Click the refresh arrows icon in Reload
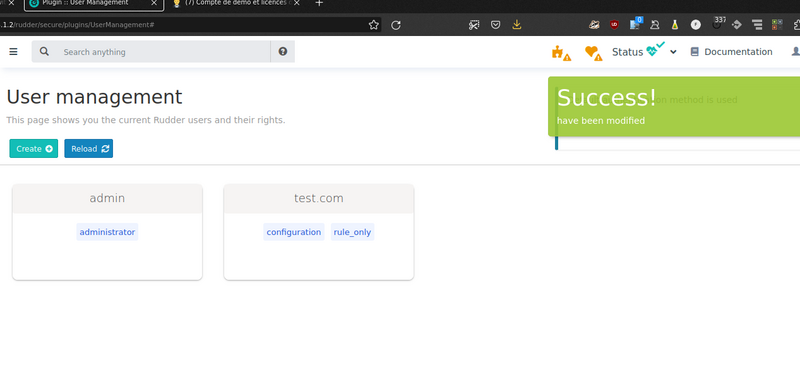The height and width of the screenshot is (367, 800). (105, 149)
